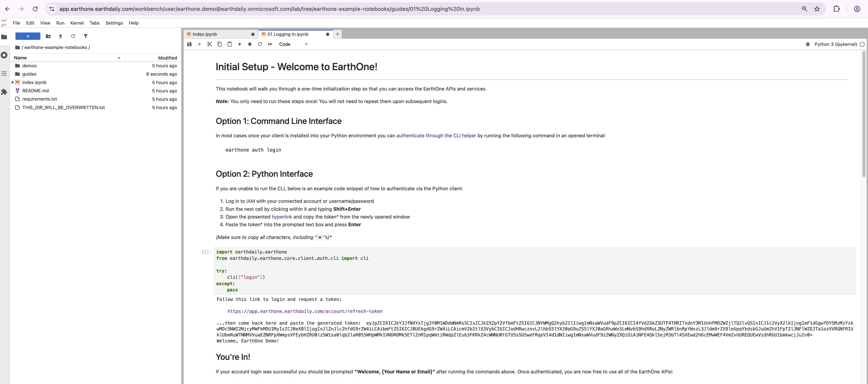Toggle the file filter funnel icon

86,36
